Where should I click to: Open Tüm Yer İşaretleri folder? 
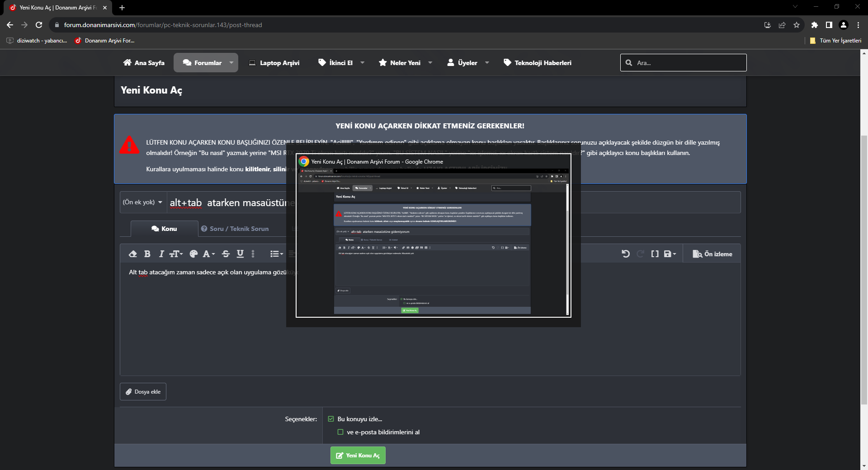(x=835, y=41)
